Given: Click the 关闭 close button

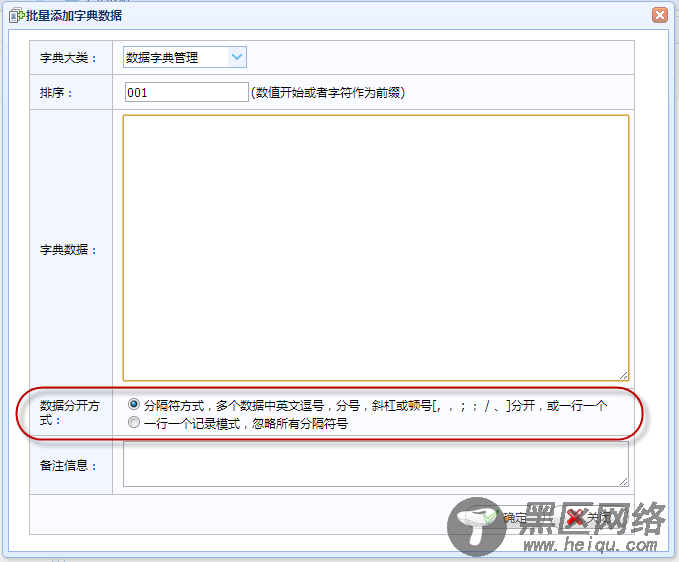Looking at the screenshot, I should click(589, 517).
